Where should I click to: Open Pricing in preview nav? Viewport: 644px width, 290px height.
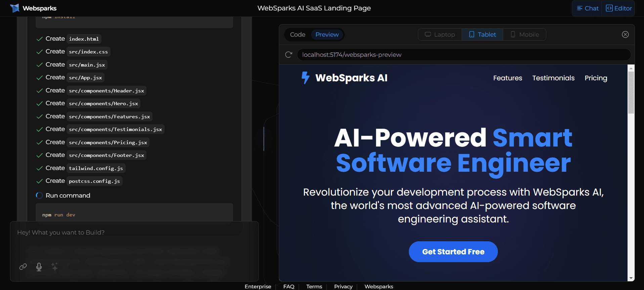(x=596, y=78)
